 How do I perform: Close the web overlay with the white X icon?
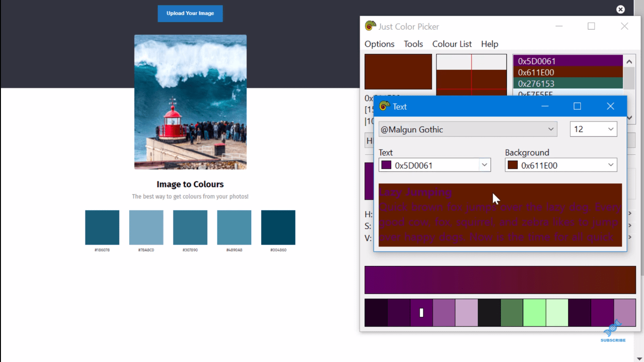click(620, 9)
